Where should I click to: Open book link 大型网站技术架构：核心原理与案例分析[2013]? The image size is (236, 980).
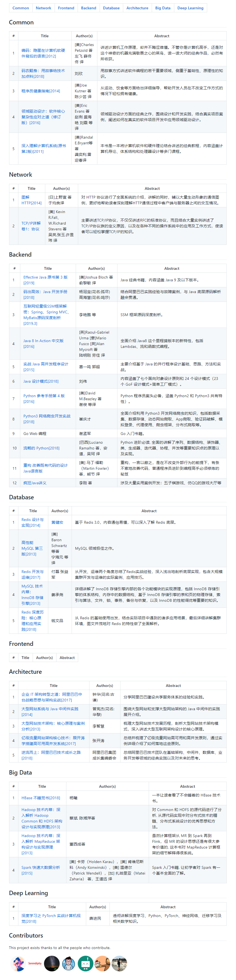(53, 726)
